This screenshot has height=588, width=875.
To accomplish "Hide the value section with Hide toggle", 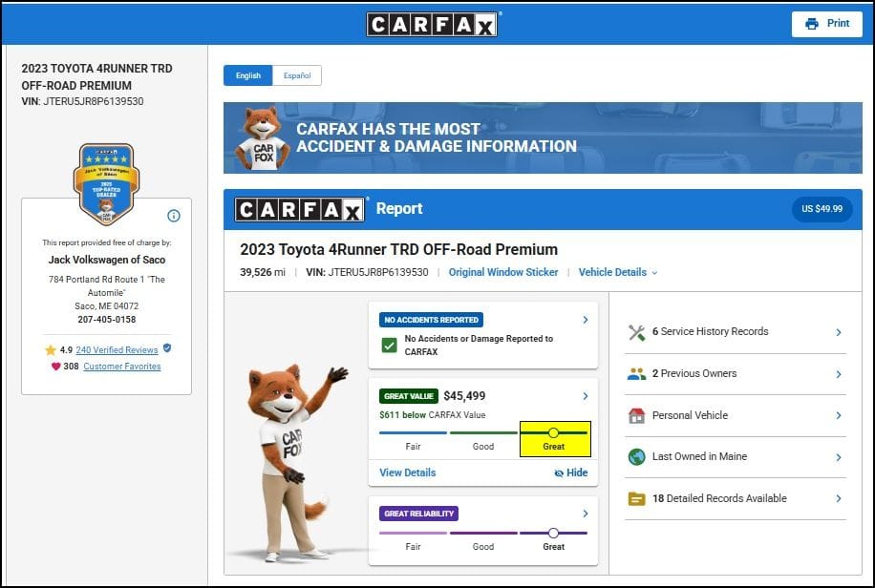I will (570, 472).
